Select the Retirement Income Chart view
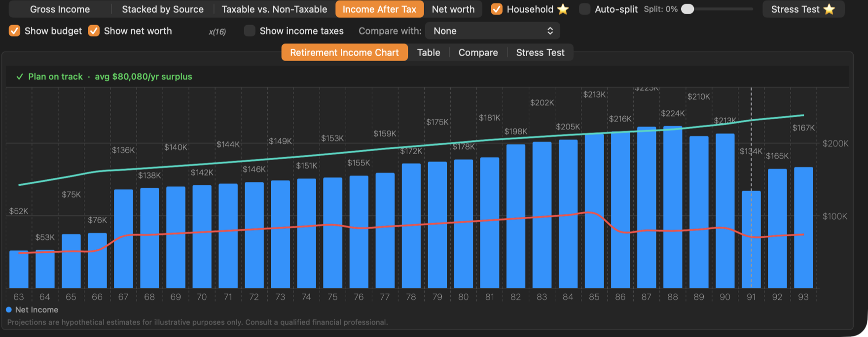The image size is (868, 337). [x=344, y=52]
